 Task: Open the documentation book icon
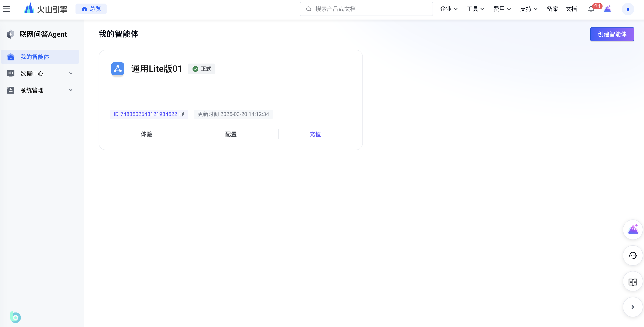coord(632,282)
